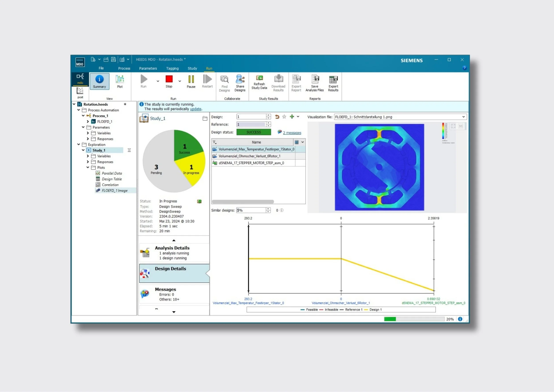Click the red Stop button

[x=169, y=79]
